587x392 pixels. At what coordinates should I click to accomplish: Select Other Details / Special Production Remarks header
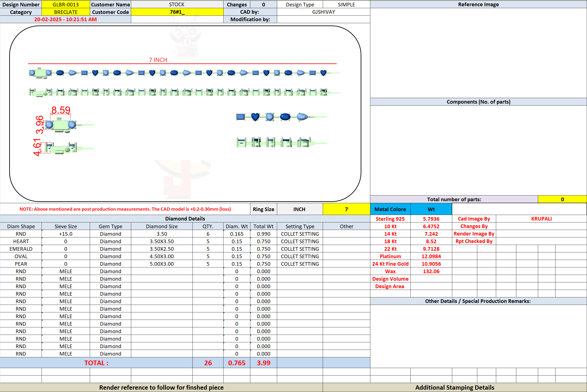pyautogui.click(x=478, y=301)
